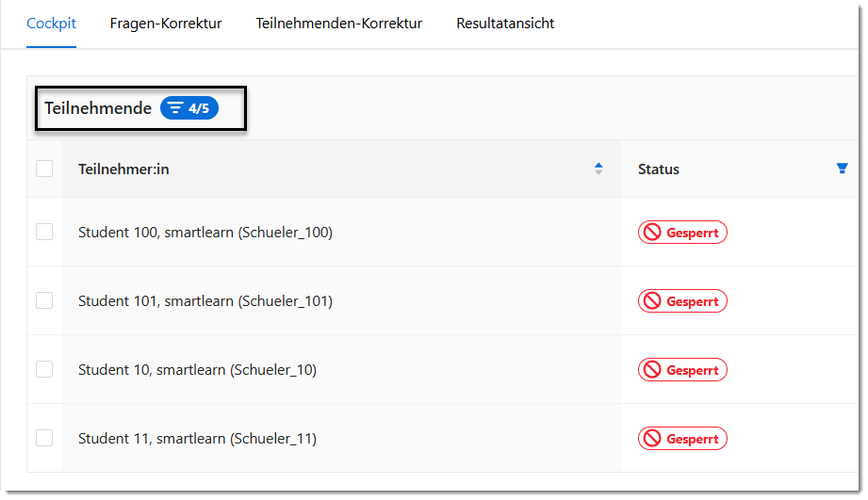This screenshot has height=500, width=868.
Task: Click Gesperrt status badge for Student 101
Action: (682, 301)
